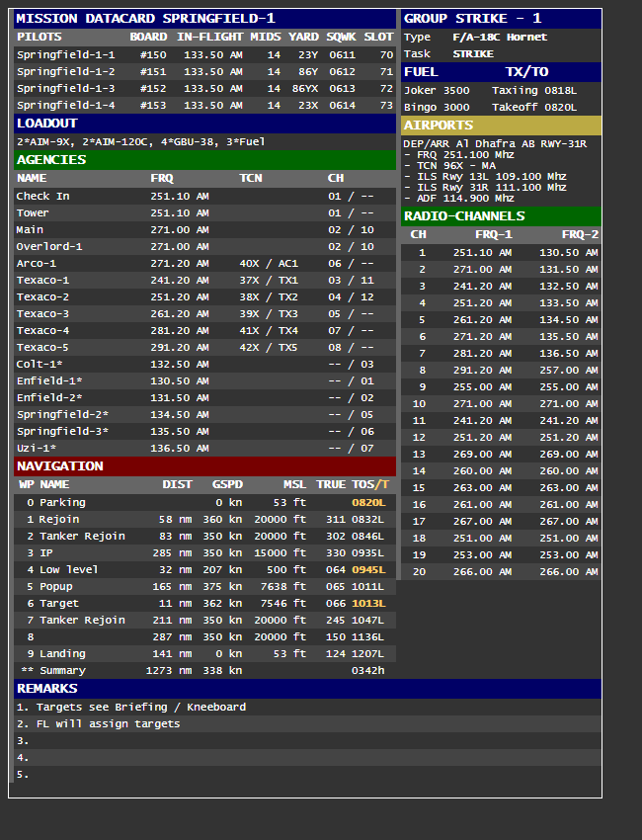Viewport: 642px width, 840px height.
Task: Click Low level time 0945L
Action: (x=368, y=569)
